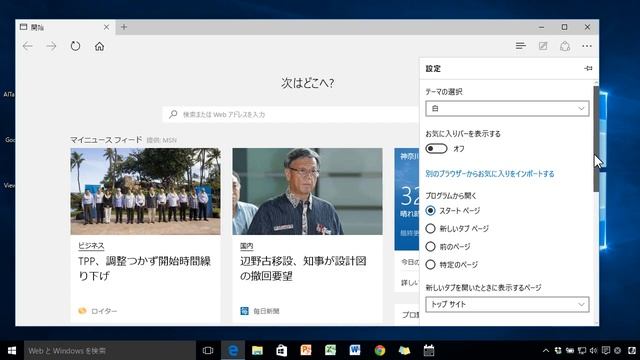Screen dimensions: 640x360
Task: Click the governor photo news thumbnail
Action: [307, 191]
